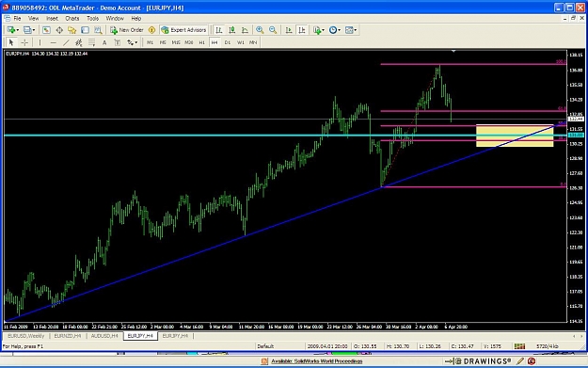Expand the Templates dropdown arrow

click(x=355, y=30)
